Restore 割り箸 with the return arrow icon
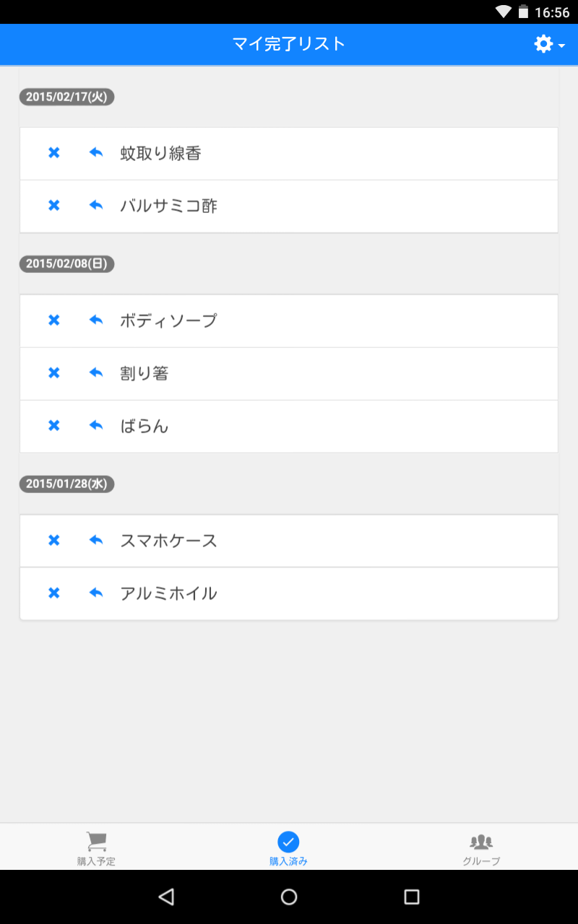This screenshot has height=924, width=578. 96,373
